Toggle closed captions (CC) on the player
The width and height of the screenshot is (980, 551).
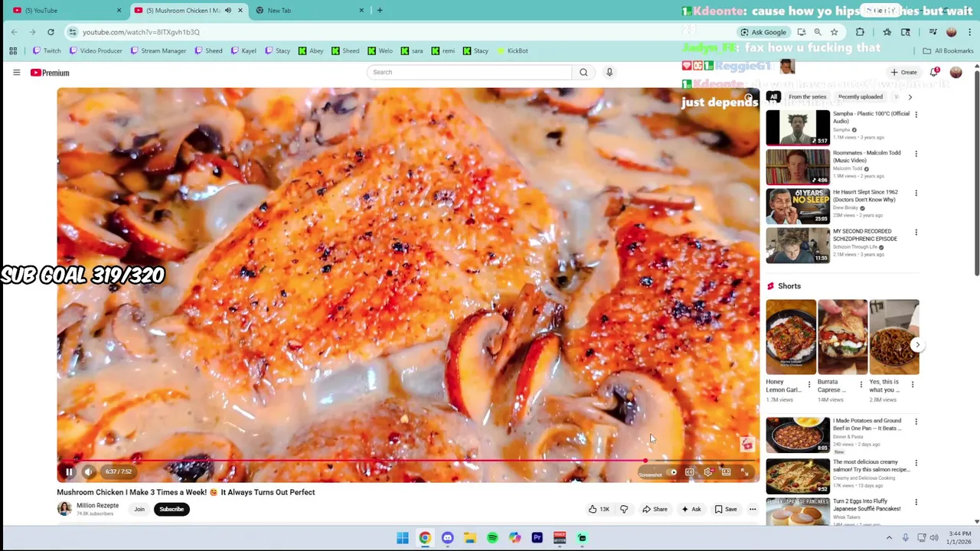pyautogui.click(x=690, y=472)
